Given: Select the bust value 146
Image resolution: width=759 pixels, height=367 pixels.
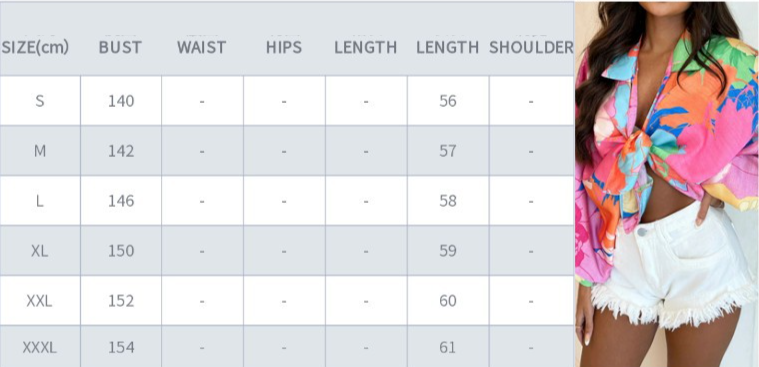Looking at the screenshot, I should (121, 201).
